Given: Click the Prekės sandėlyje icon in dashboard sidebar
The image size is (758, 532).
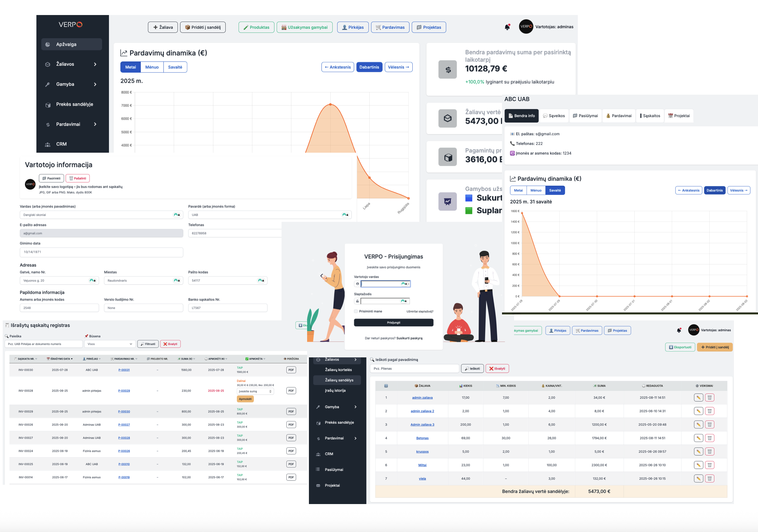Looking at the screenshot, I should click(x=48, y=105).
